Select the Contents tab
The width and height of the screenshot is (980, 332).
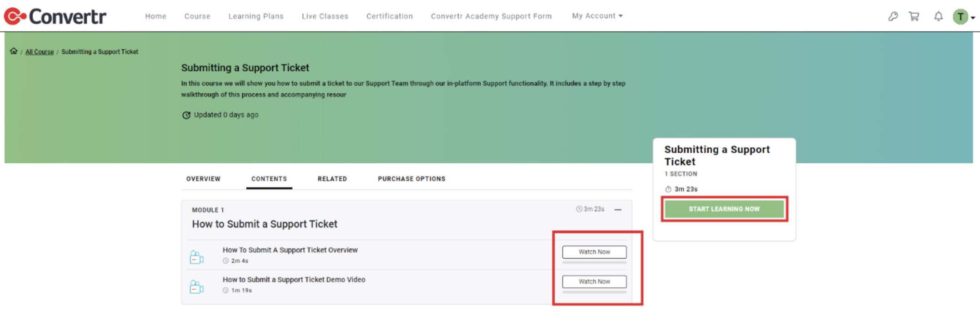269,179
